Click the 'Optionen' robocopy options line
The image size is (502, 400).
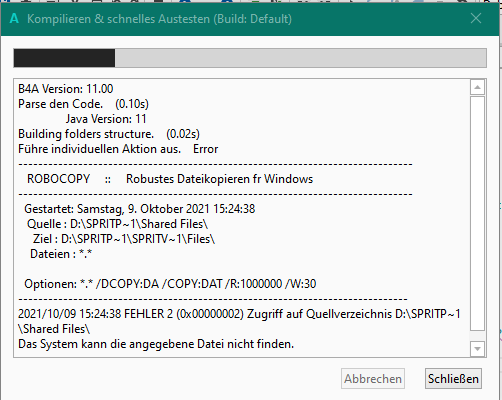170,284
